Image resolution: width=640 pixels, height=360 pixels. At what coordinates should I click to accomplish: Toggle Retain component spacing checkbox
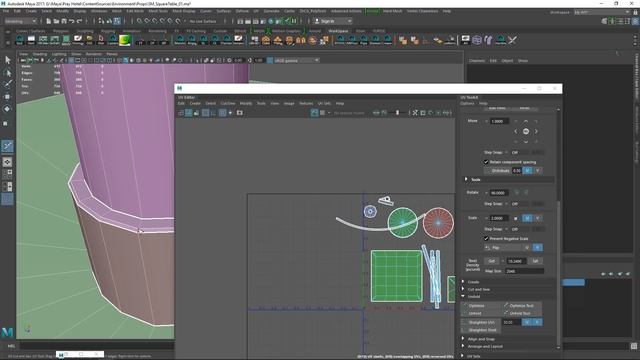[x=486, y=162]
